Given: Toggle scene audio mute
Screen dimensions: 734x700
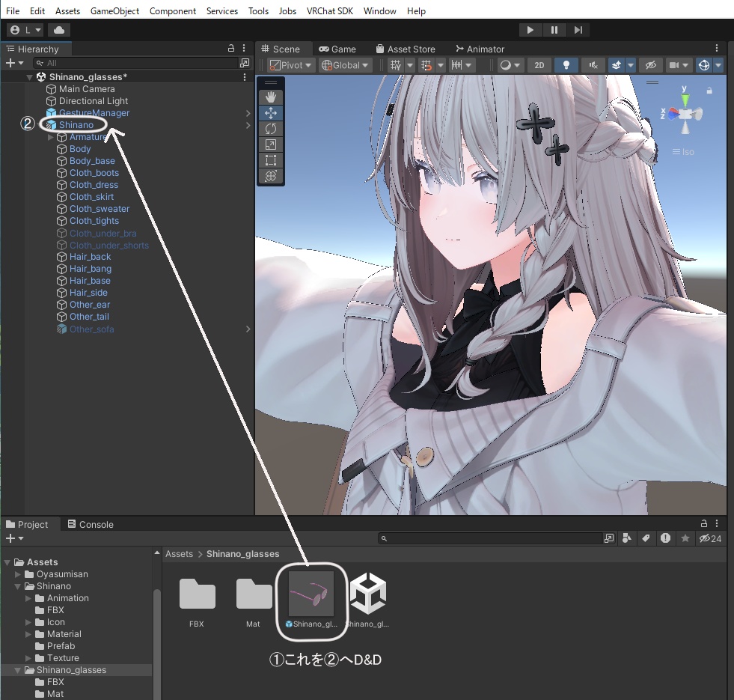Looking at the screenshot, I should click(593, 65).
